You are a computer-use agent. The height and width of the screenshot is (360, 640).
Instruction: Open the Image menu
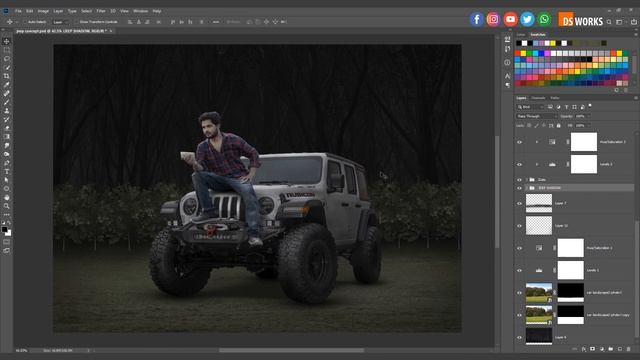coord(43,11)
